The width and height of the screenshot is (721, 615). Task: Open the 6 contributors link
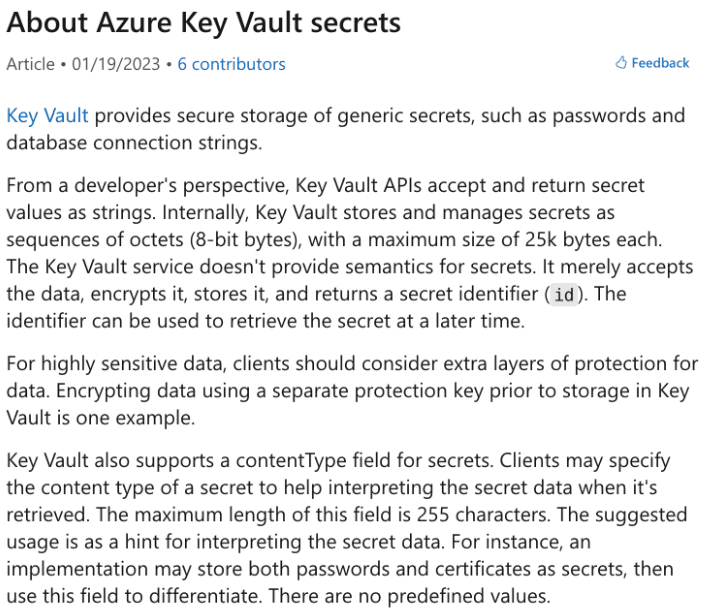tap(231, 64)
